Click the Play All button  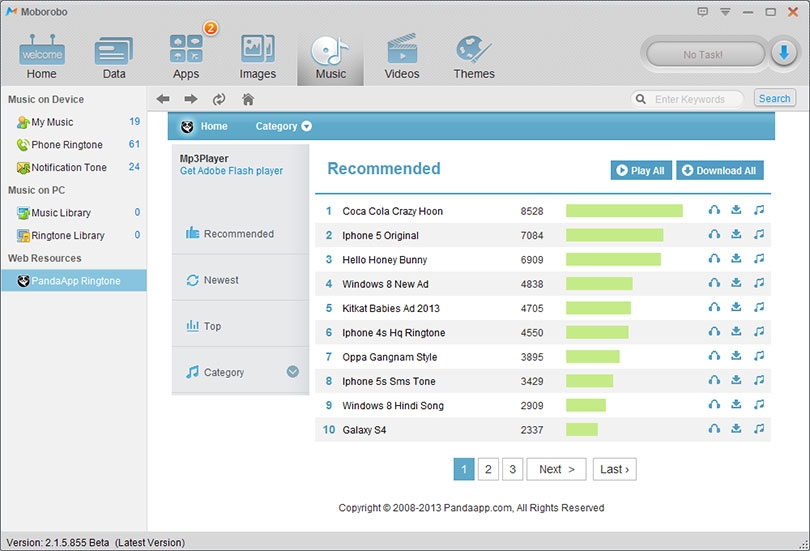click(x=641, y=170)
